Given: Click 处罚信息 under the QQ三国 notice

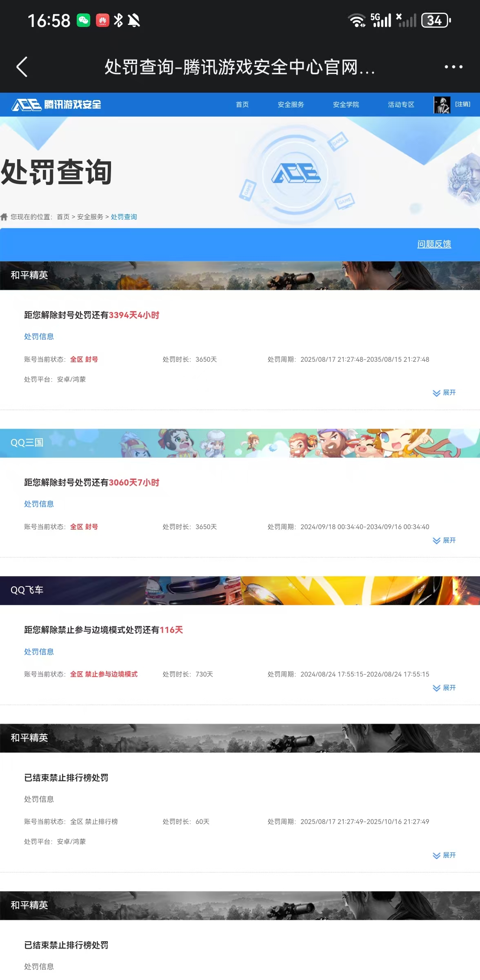Looking at the screenshot, I should point(39,504).
